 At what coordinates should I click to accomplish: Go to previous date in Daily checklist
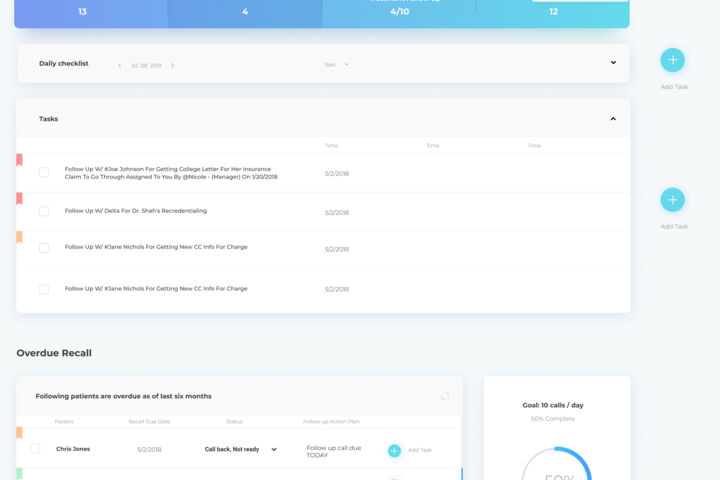coord(120,66)
